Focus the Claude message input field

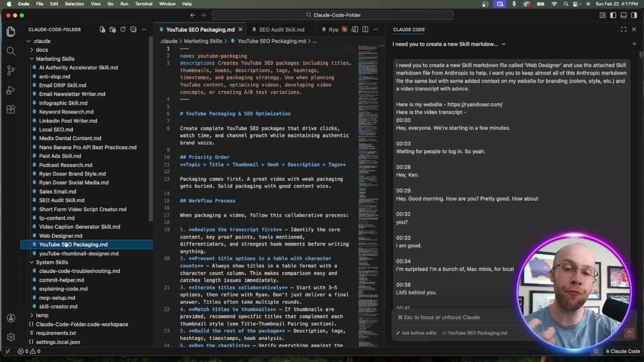point(513,317)
